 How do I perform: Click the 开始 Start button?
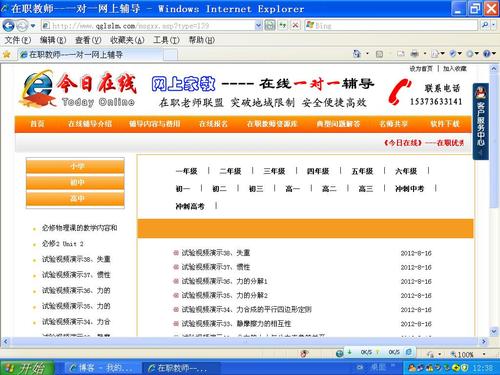click(27, 368)
